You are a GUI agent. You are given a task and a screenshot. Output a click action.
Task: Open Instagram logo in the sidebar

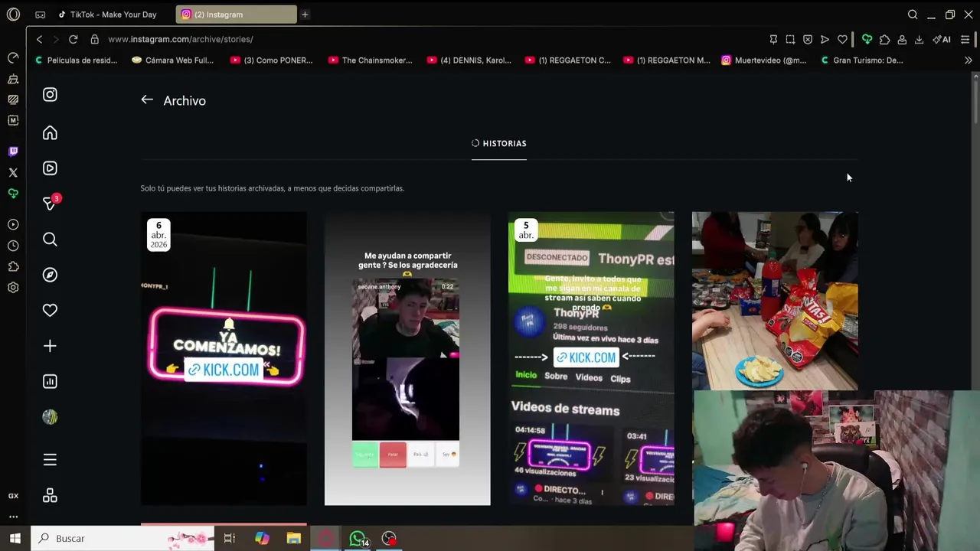click(50, 95)
